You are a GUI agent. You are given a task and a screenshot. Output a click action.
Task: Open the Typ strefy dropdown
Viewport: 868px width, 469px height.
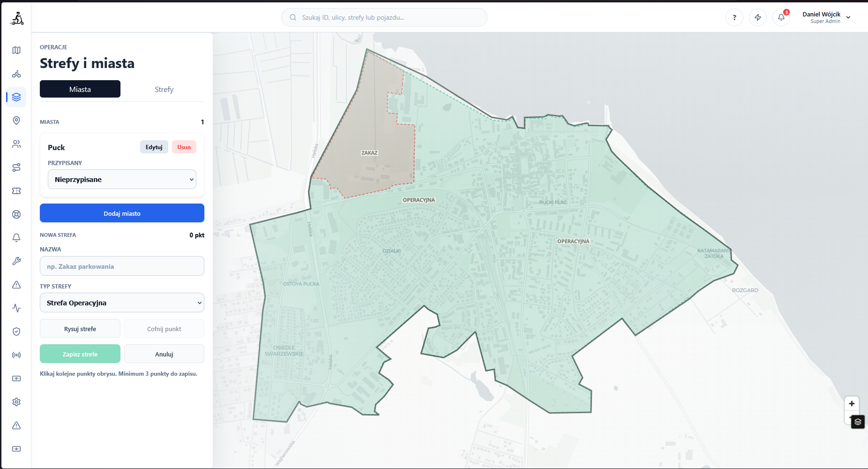tap(122, 303)
